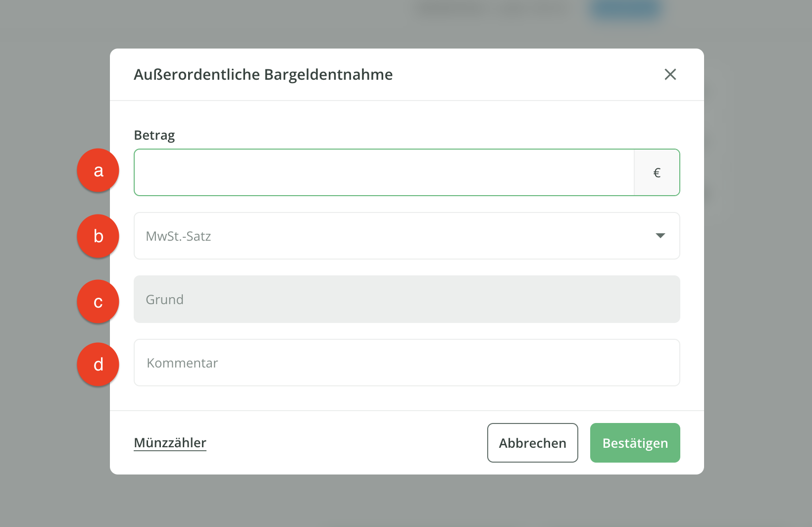The width and height of the screenshot is (812, 527).
Task: Click into the Kommentar text field
Action: point(406,363)
